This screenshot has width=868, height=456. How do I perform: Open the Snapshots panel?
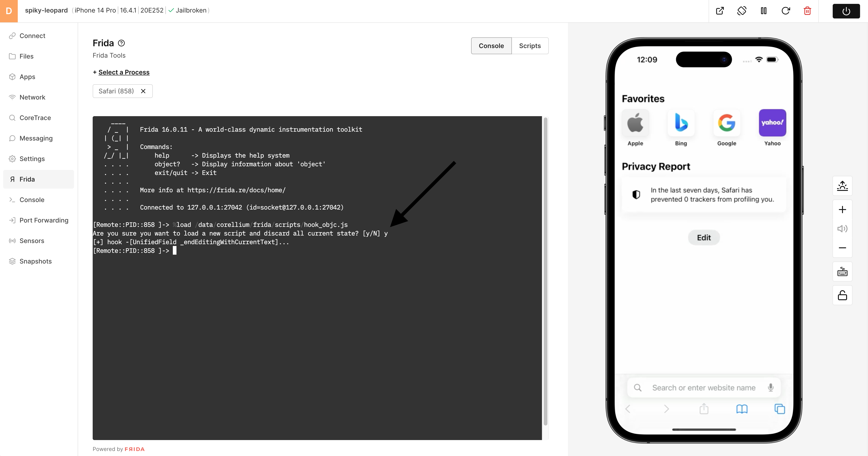36,261
